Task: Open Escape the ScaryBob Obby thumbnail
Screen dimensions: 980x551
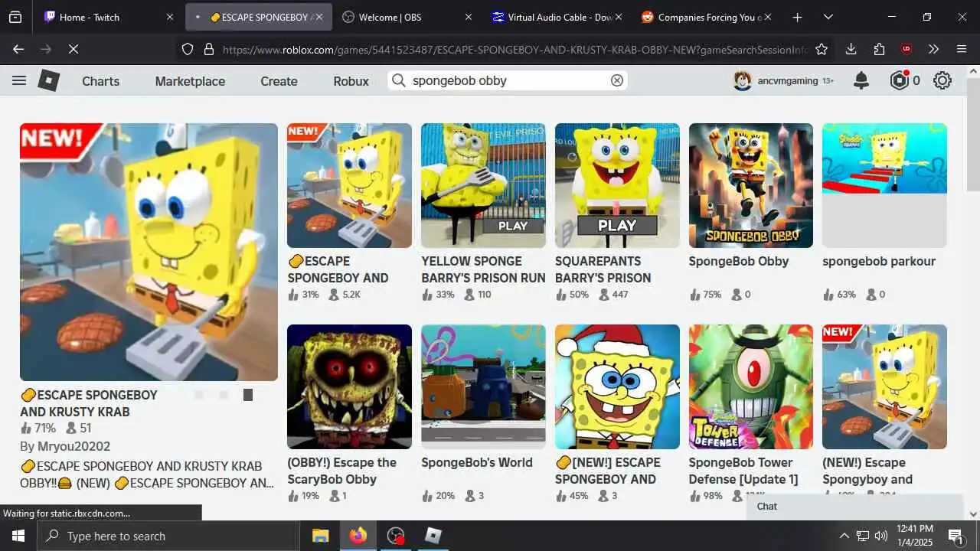Action: [349, 386]
